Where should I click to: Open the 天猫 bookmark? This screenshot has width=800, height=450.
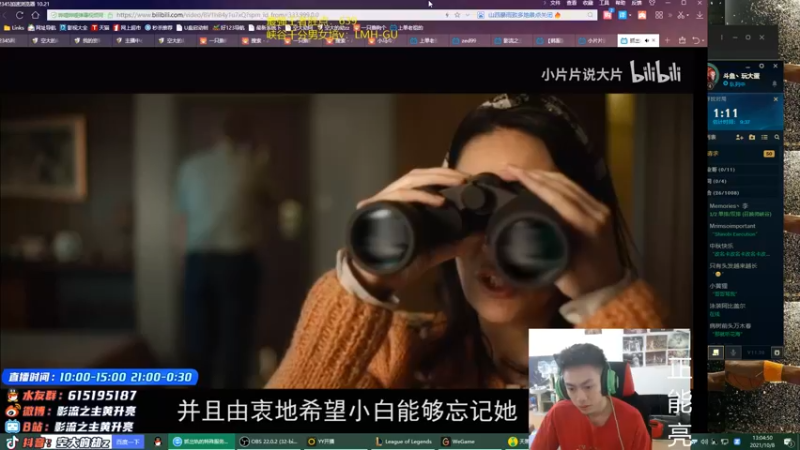[x=101, y=28]
